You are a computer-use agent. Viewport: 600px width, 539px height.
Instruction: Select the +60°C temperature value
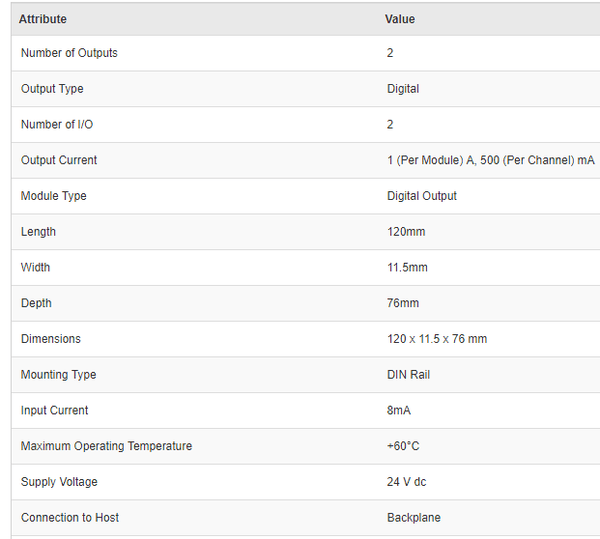(x=404, y=446)
